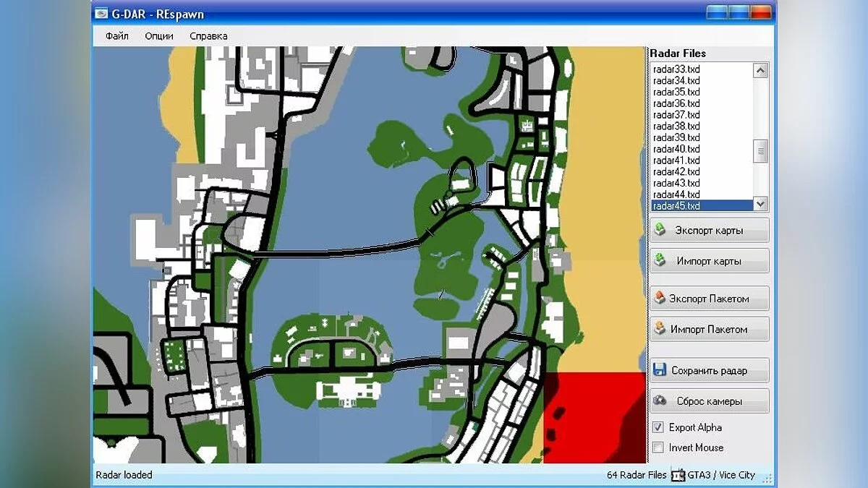Click the 'Radar loaded' status message
The height and width of the screenshot is (488, 868).
[124, 475]
